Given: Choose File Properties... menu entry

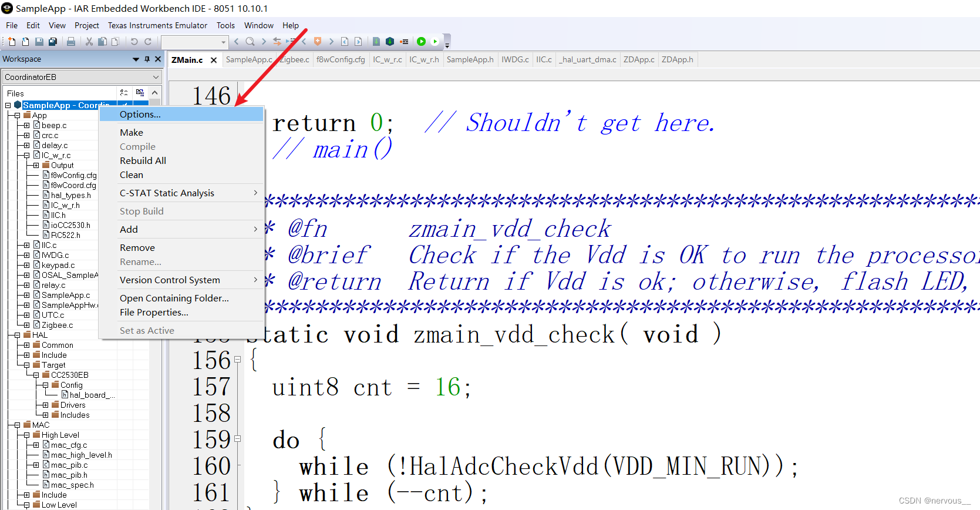Looking at the screenshot, I should pyautogui.click(x=181, y=313).
